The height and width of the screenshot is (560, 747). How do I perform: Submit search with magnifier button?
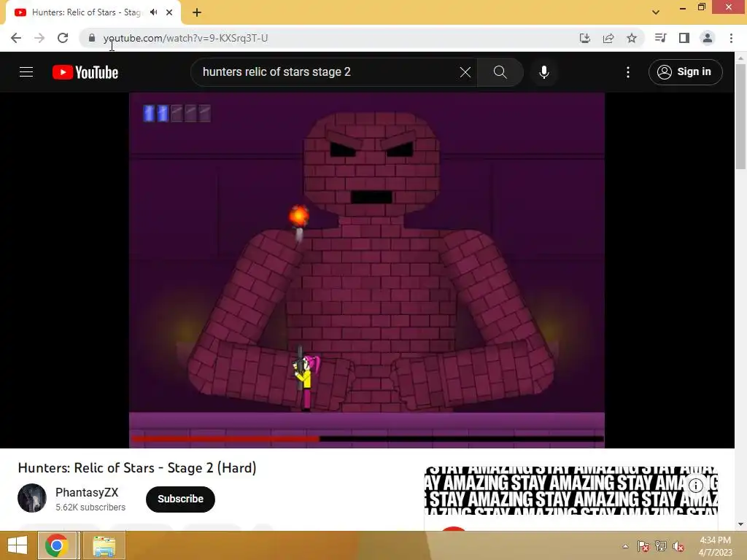500,72
